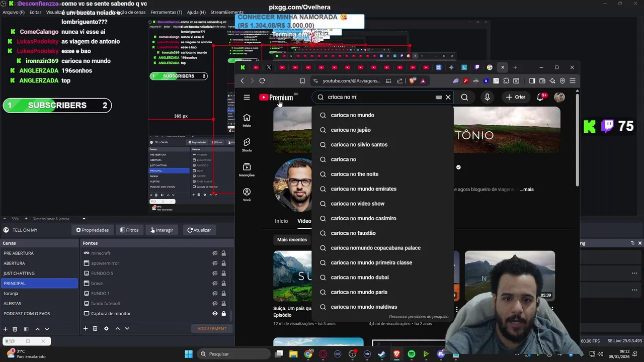
Task: Open source properties gear in Fontes panel
Action: pyautogui.click(x=106, y=329)
